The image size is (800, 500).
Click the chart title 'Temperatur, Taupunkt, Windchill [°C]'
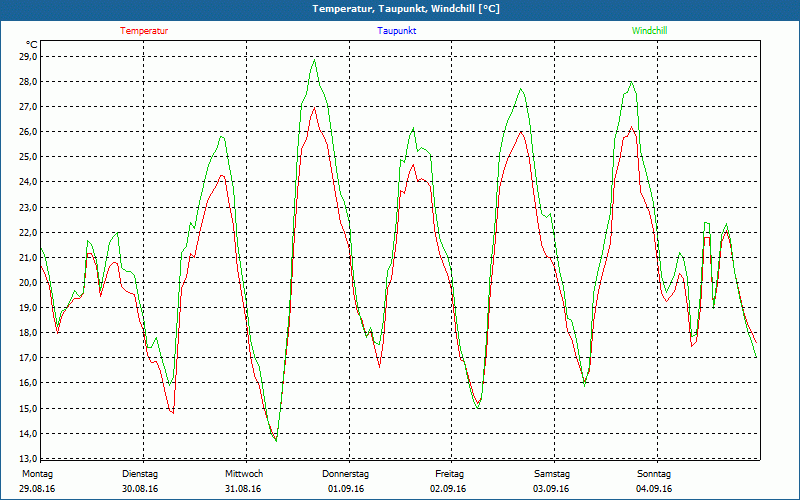tap(406, 9)
